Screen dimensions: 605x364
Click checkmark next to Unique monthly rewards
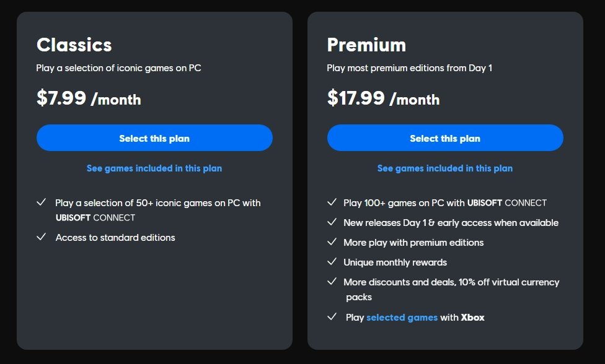332,262
